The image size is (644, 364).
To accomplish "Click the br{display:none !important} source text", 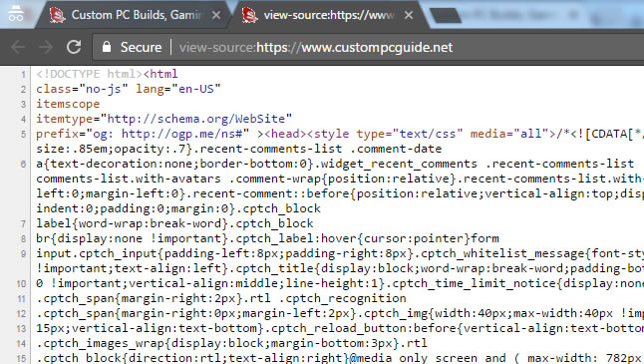I will [132, 238].
